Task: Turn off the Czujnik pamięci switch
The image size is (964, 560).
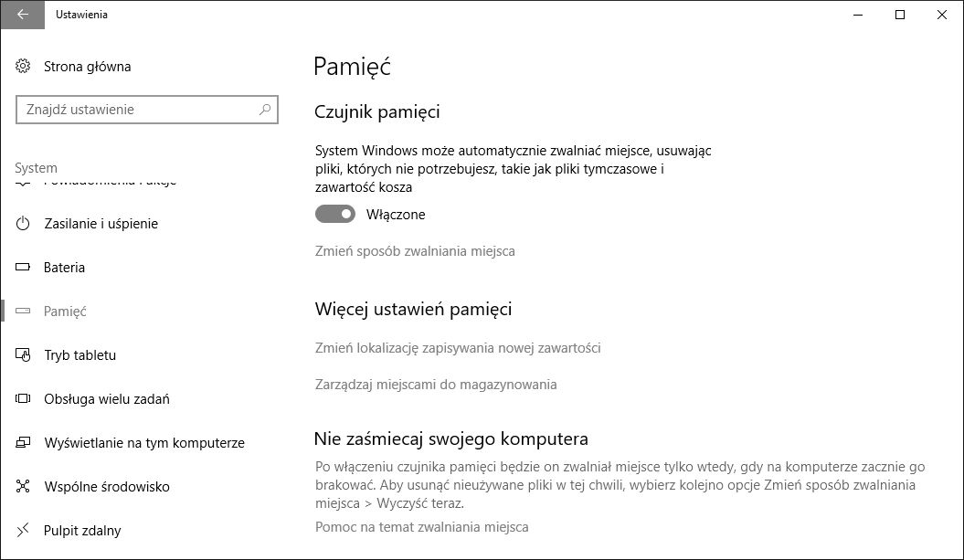Action: click(335, 215)
